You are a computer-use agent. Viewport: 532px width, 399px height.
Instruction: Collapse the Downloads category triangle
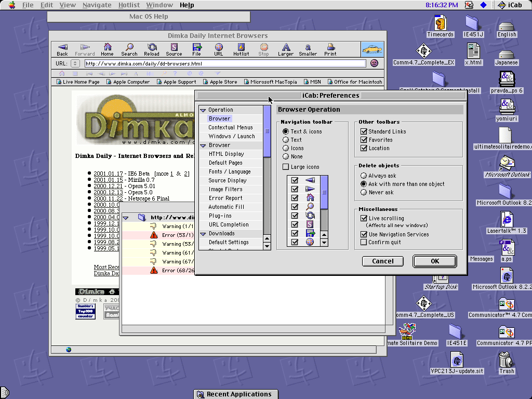[x=203, y=233]
